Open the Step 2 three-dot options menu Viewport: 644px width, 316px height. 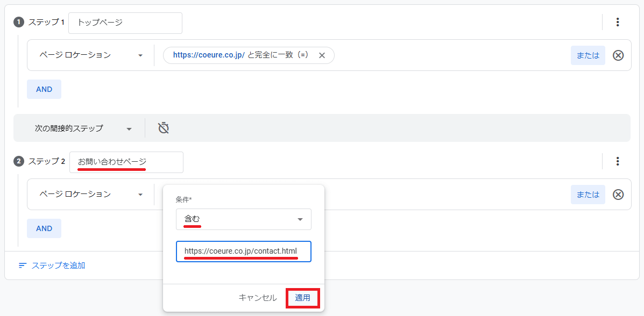tap(618, 161)
